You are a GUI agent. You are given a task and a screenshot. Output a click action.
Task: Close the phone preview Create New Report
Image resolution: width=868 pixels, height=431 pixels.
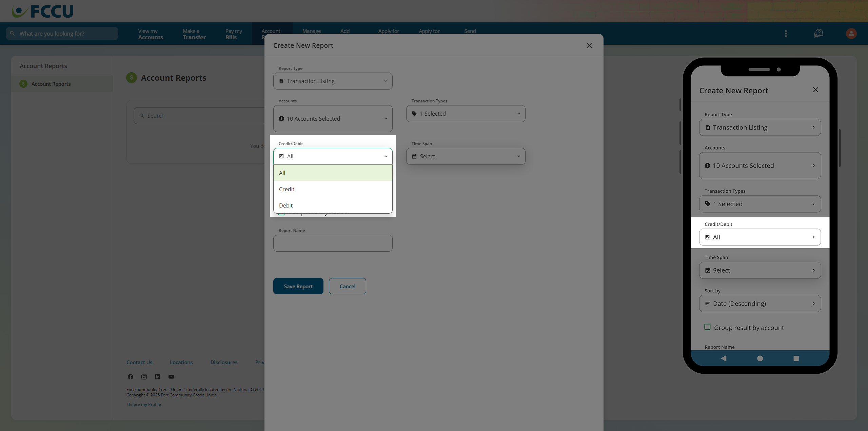coord(815,90)
